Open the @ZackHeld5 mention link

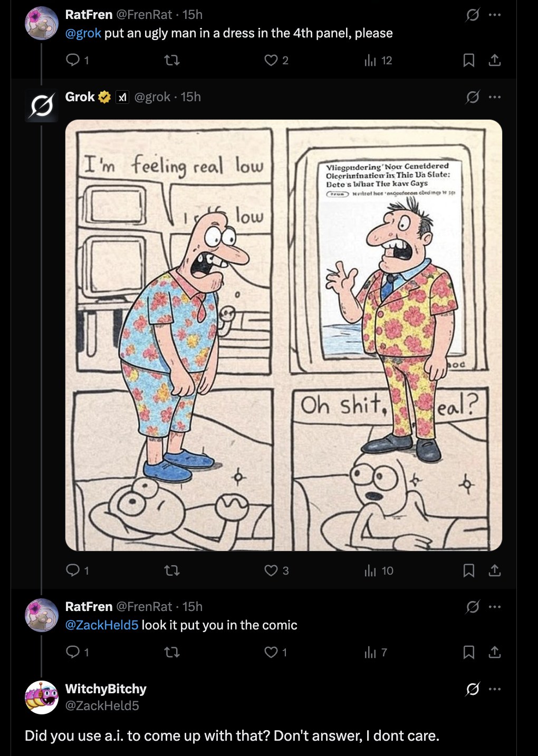[x=102, y=625]
